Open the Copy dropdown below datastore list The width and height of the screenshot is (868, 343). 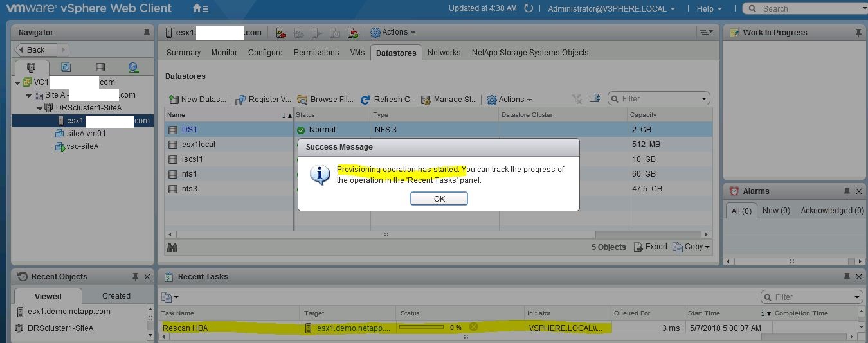pyautogui.click(x=691, y=247)
